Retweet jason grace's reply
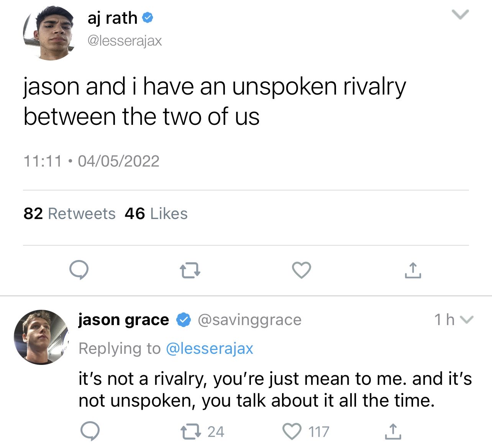Image resolution: width=492 pixels, height=448 pixels. click(191, 432)
